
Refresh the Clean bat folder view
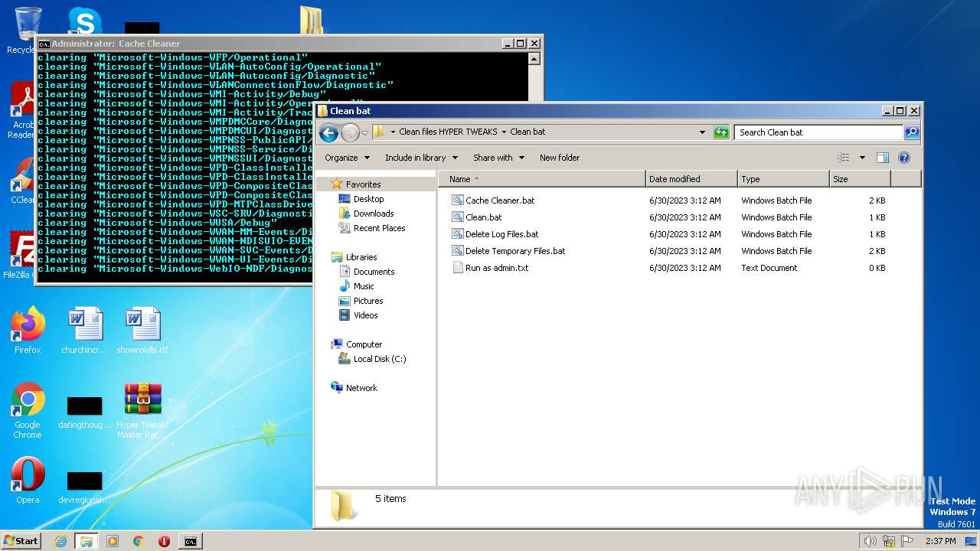click(x=720, y=132)
